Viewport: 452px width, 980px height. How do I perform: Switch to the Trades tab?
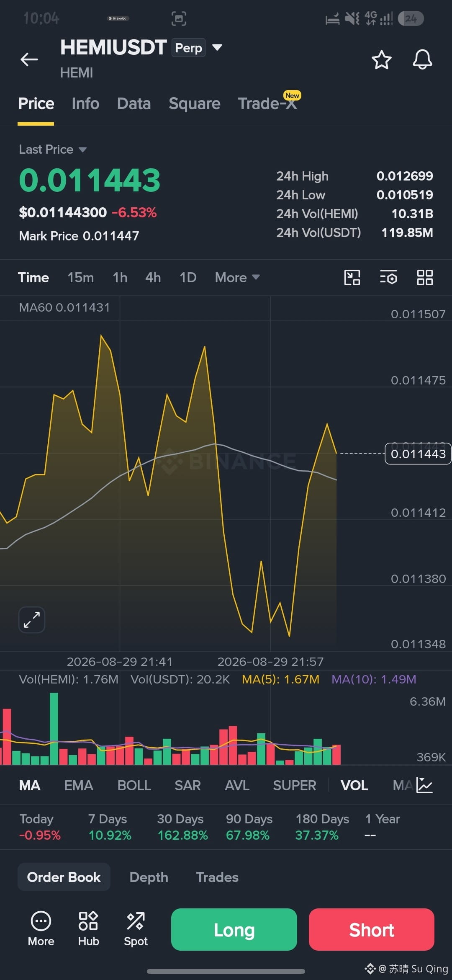click(x=217, y=877)
